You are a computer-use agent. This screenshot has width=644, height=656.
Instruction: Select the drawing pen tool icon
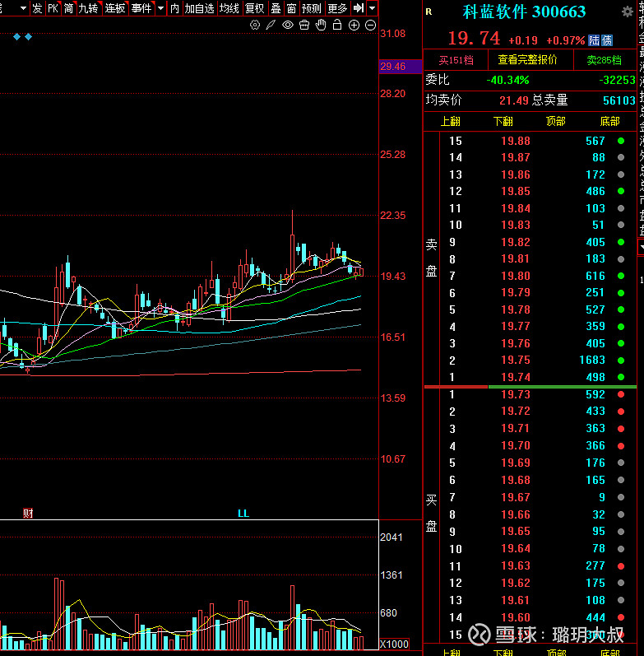coord(271,25)
